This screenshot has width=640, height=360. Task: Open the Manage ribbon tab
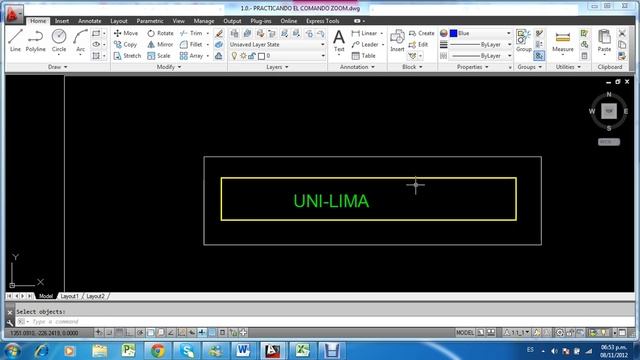point(204,21)
